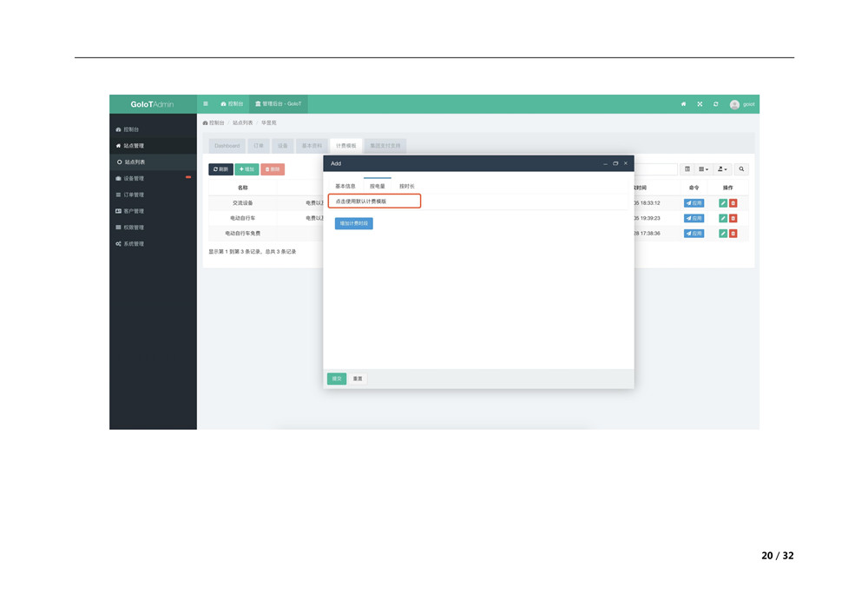Click the search icon in table toolbar

click(741, 169)
